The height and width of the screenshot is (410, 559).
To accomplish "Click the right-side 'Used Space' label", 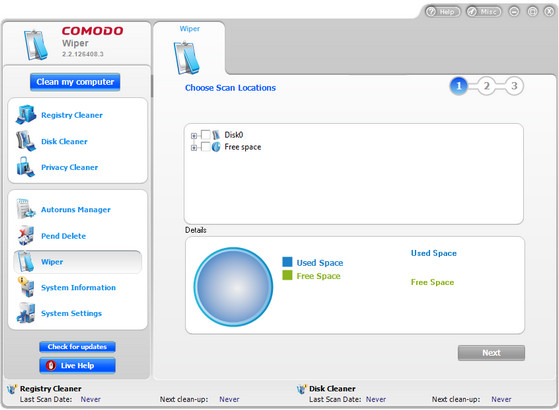I will coord(434,253).
